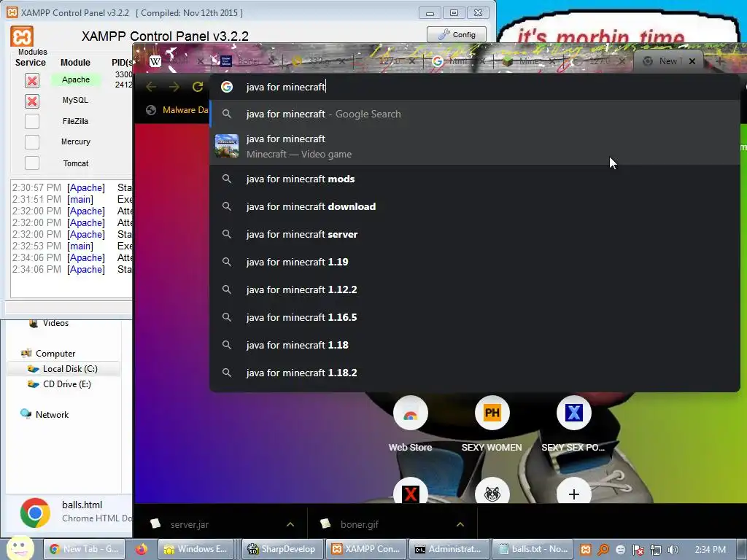Close the New Tab tab

692,61
